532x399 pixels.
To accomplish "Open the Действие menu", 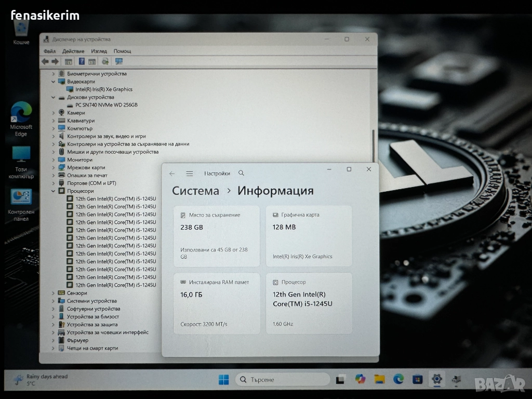I will [x=73, y=51].
